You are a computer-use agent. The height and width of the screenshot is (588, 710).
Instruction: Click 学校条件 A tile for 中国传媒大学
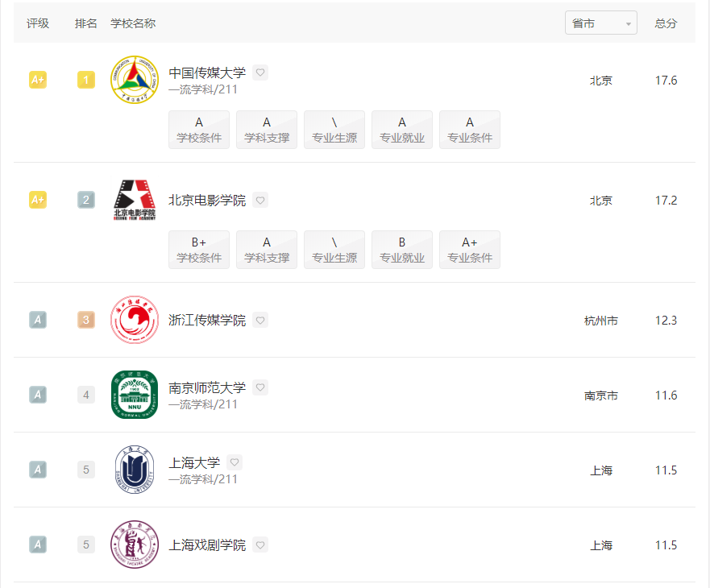tap(199, 130)
